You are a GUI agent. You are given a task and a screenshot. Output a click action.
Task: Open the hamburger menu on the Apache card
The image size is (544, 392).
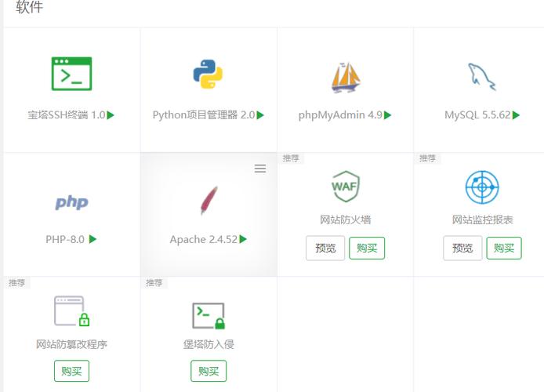point(260,169)
